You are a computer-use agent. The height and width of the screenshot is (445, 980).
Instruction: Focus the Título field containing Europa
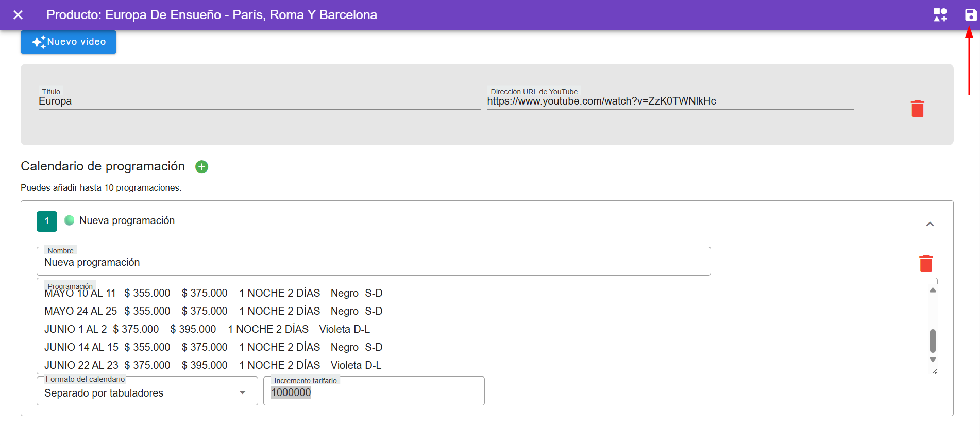coord(259,101)
